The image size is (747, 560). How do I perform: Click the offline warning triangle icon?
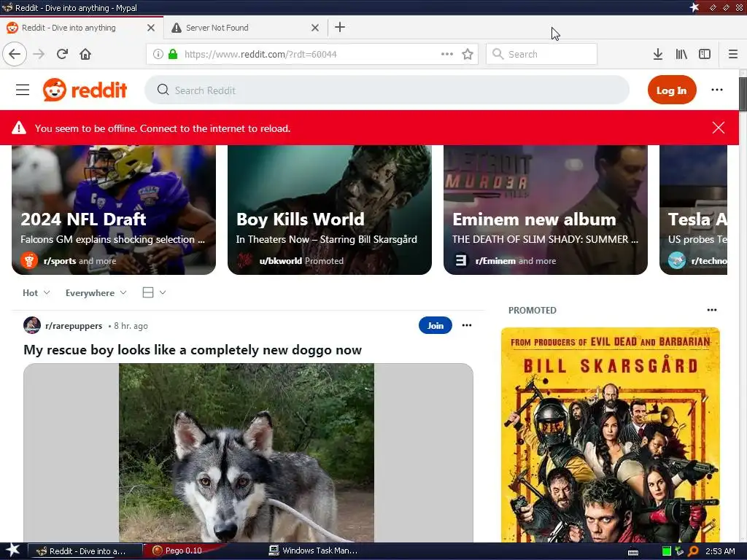click(19, 128)
